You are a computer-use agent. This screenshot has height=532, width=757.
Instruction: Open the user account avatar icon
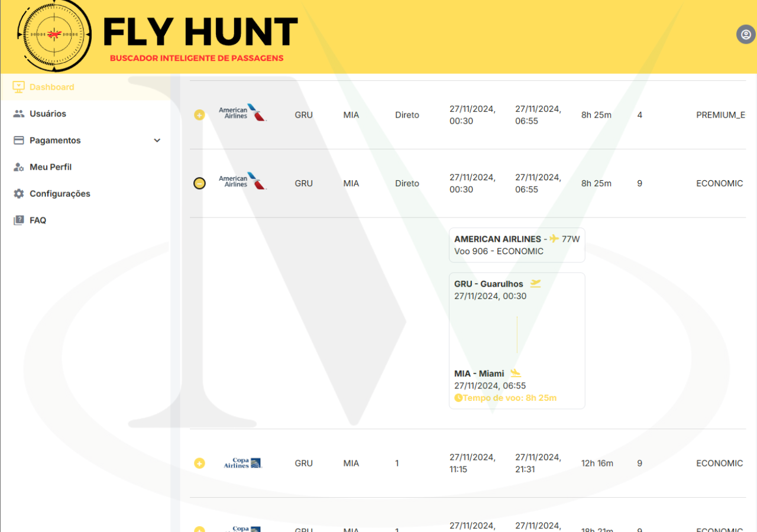coord(746,34)
